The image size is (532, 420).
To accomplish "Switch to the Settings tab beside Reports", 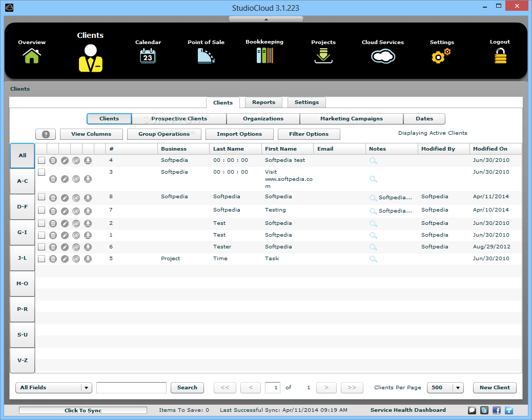I will coord(306,102).
